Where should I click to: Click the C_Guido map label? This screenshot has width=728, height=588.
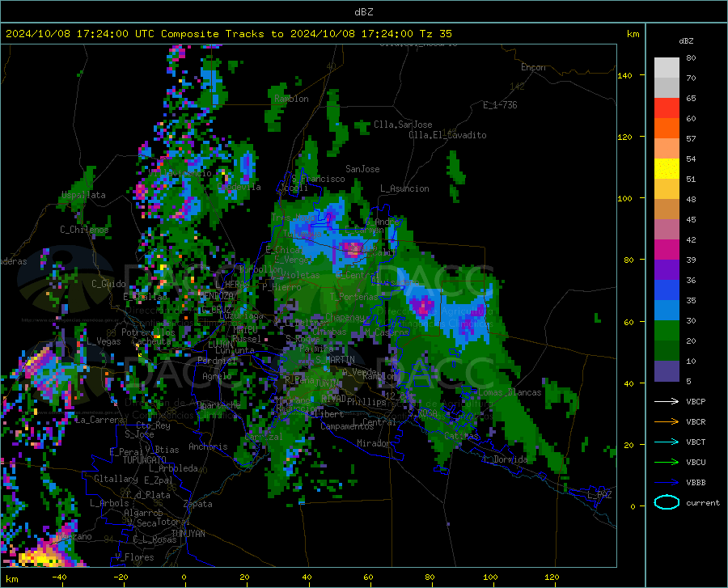108,284
